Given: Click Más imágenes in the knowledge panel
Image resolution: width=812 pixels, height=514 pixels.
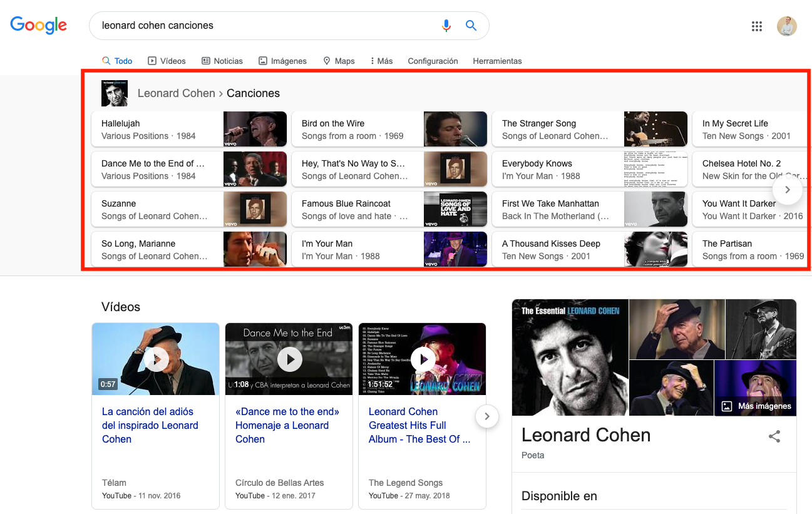Looking at the screenshot, I should coord(756,406).
